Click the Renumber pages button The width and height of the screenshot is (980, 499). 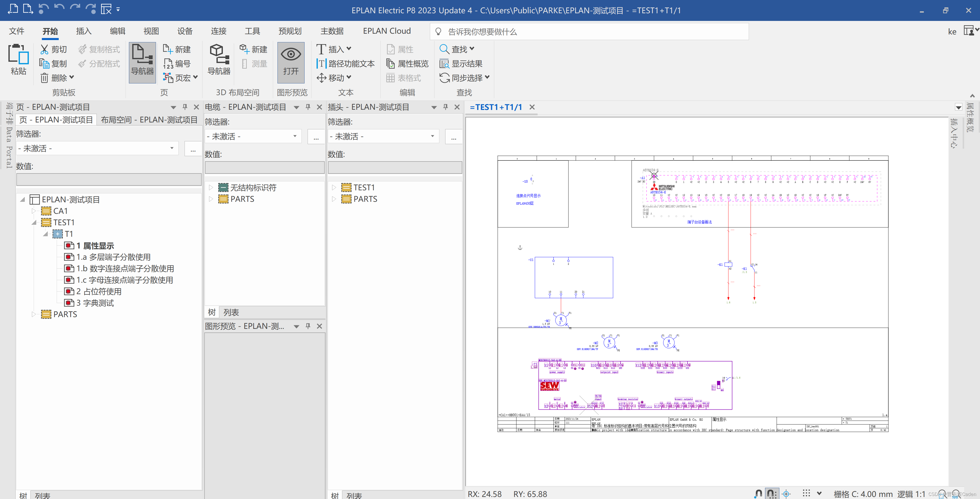point(177,64)
